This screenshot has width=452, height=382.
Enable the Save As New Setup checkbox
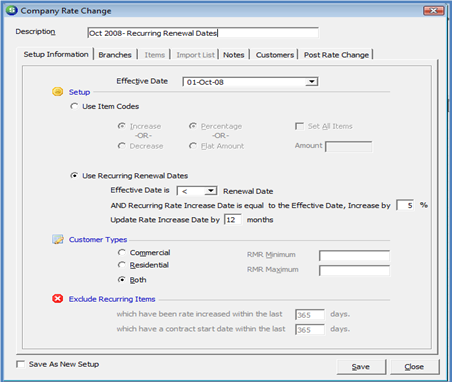[21, 364]
